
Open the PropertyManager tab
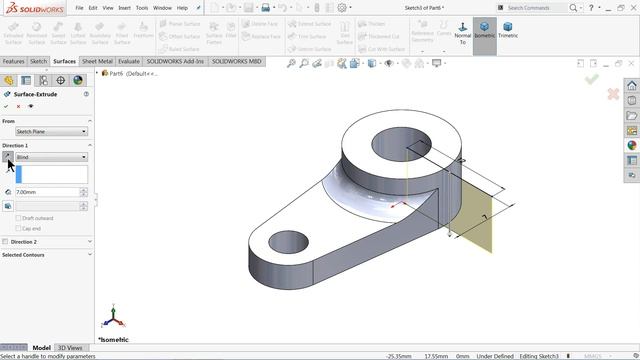26,80
